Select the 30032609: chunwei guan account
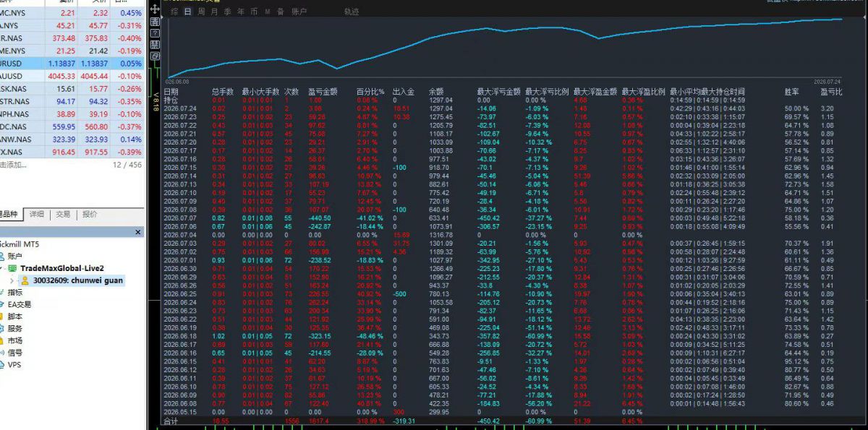The image size is (868, 430). (x=78, y=280)
